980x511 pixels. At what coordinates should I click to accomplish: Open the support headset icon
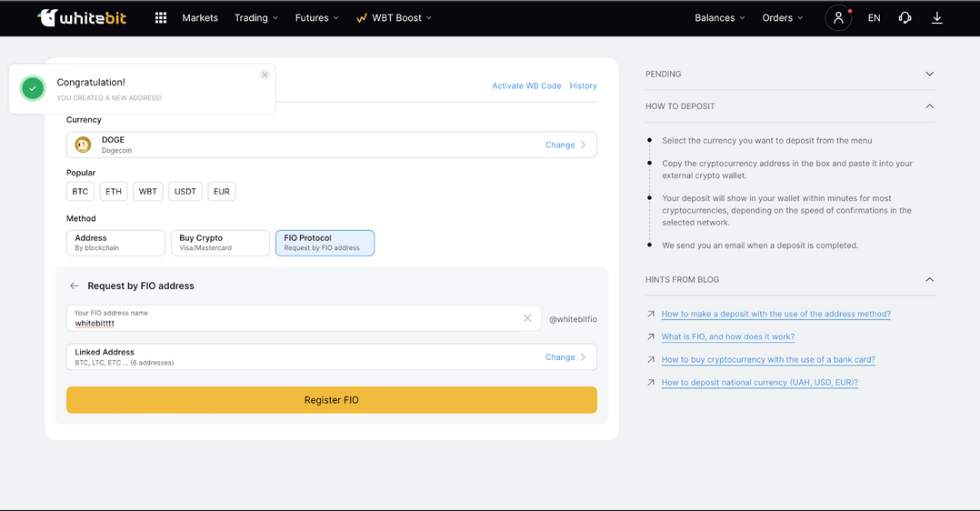point(905,17)
